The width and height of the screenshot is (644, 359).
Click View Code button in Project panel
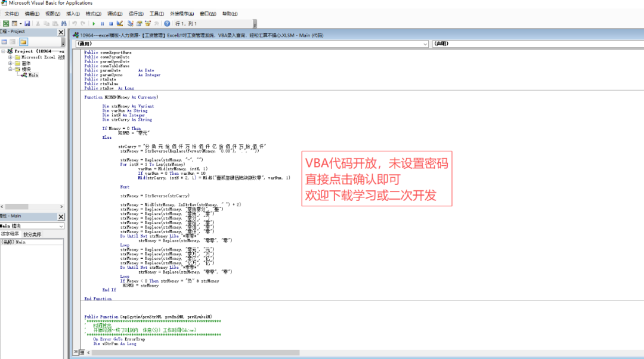(x=4, y=42)
